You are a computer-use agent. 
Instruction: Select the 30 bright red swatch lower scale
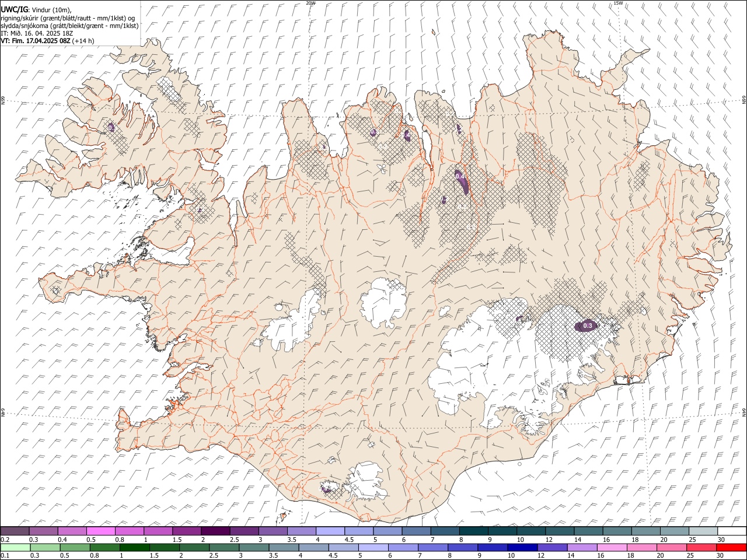(731, 547)
